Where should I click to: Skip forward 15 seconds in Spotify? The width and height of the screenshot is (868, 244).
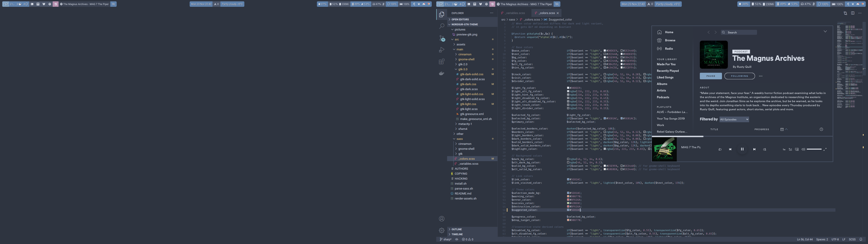coord(765,149)
